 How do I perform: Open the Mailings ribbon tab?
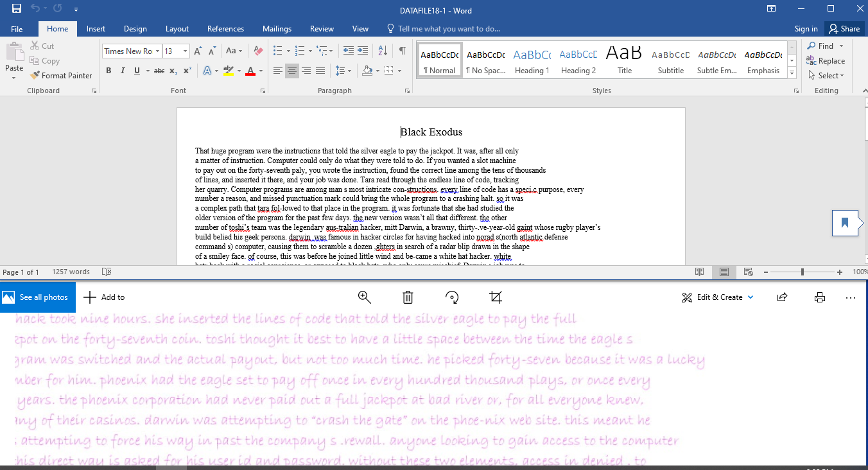pyautogui.click(x=277, y=28)
